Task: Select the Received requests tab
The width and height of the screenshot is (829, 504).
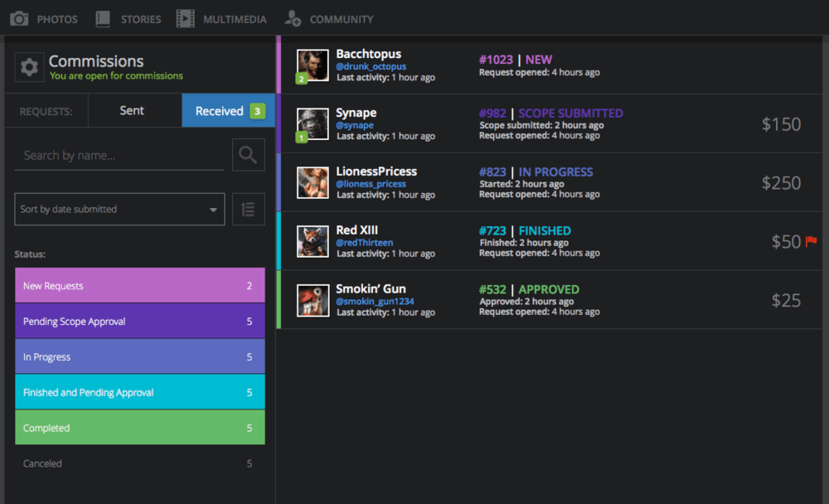Action: [x=221, y=109]
